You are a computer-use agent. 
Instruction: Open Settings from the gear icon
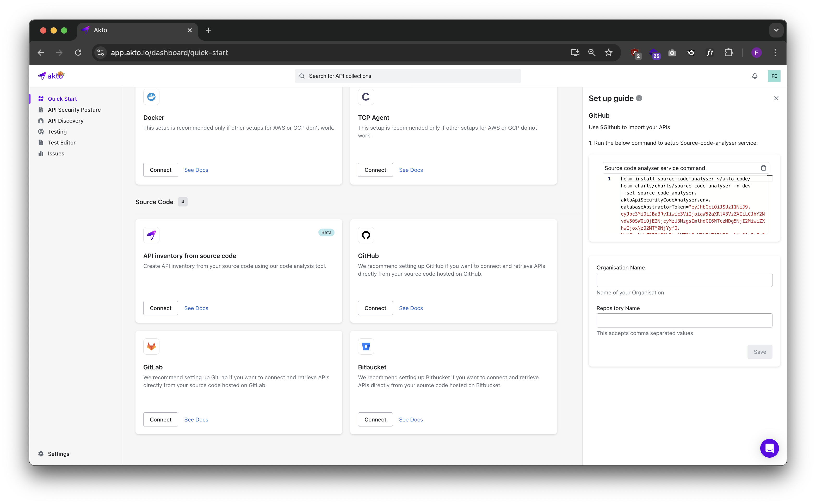[x=41, y=454]
